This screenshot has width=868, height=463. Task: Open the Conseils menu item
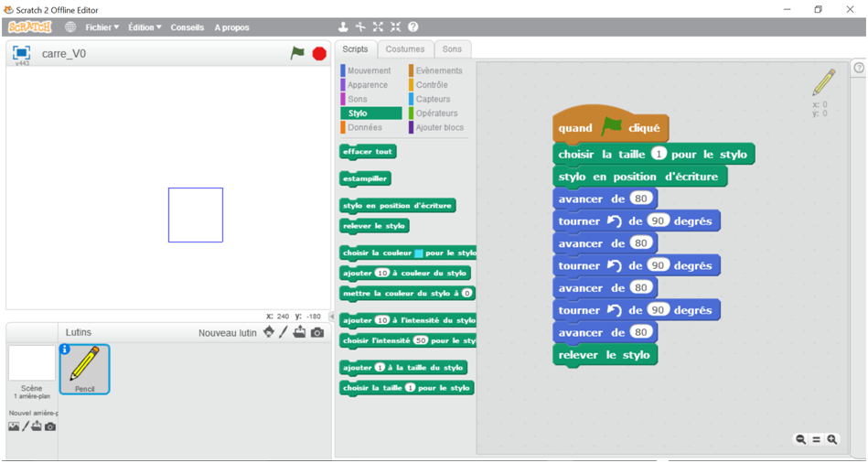188,27
